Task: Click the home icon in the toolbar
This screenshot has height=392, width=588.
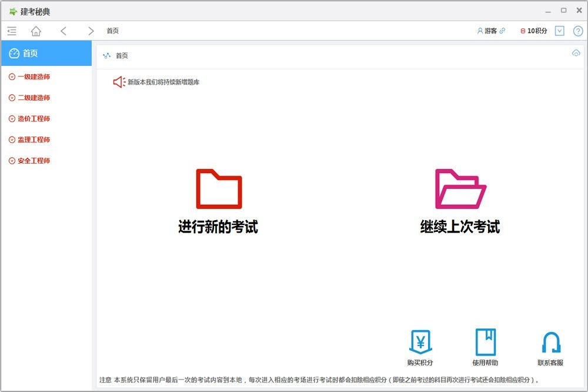Action: click(x=35, y=31)
